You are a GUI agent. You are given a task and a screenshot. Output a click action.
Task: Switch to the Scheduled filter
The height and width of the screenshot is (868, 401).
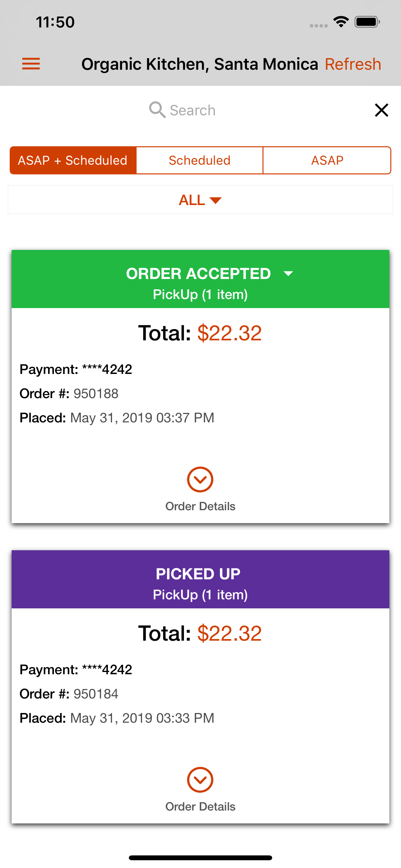click(200, 160)
